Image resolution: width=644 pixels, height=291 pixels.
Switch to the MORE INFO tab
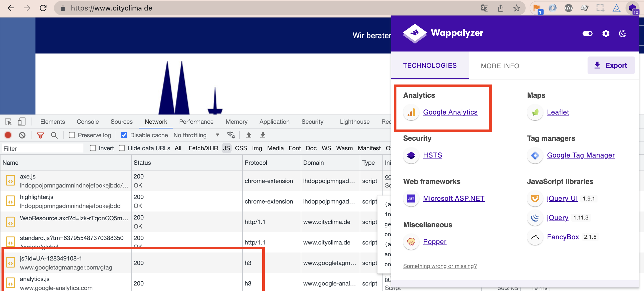(x=500, y=66)
